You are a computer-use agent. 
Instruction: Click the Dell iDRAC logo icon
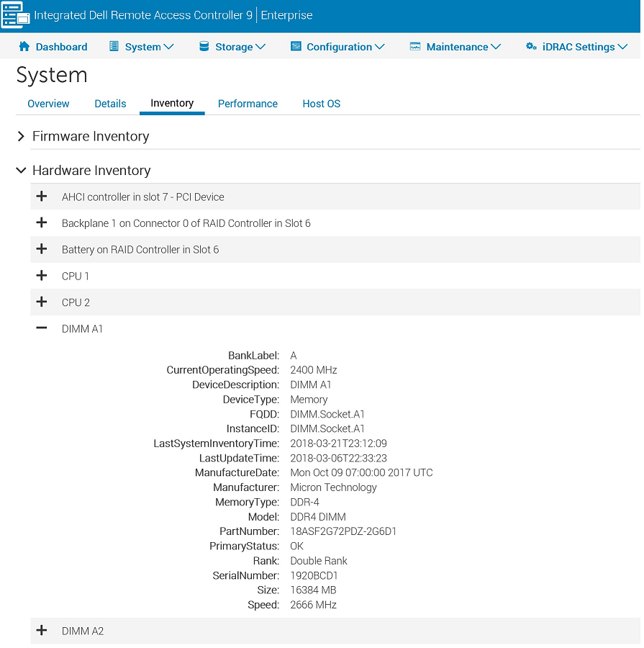14,15
